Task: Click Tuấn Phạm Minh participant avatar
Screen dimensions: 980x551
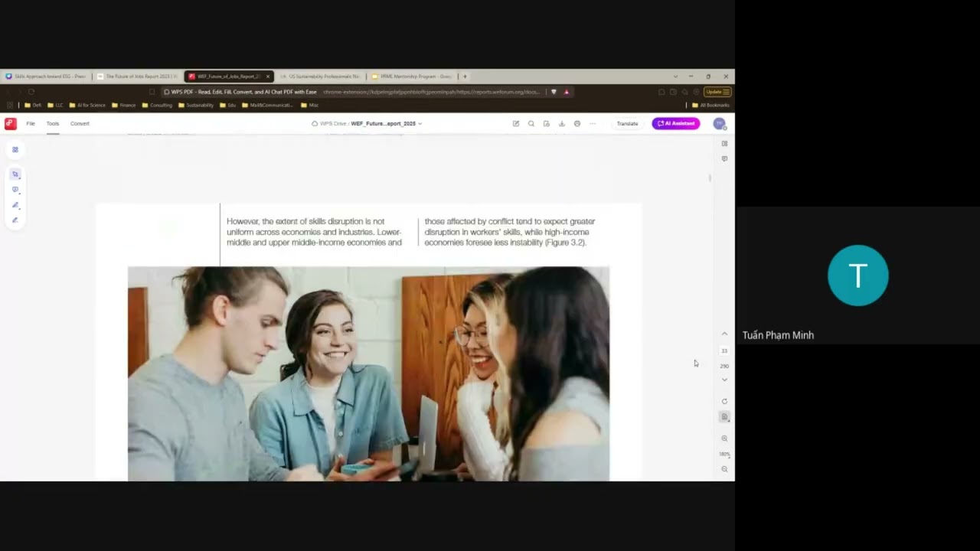Action: pos(857,275)
